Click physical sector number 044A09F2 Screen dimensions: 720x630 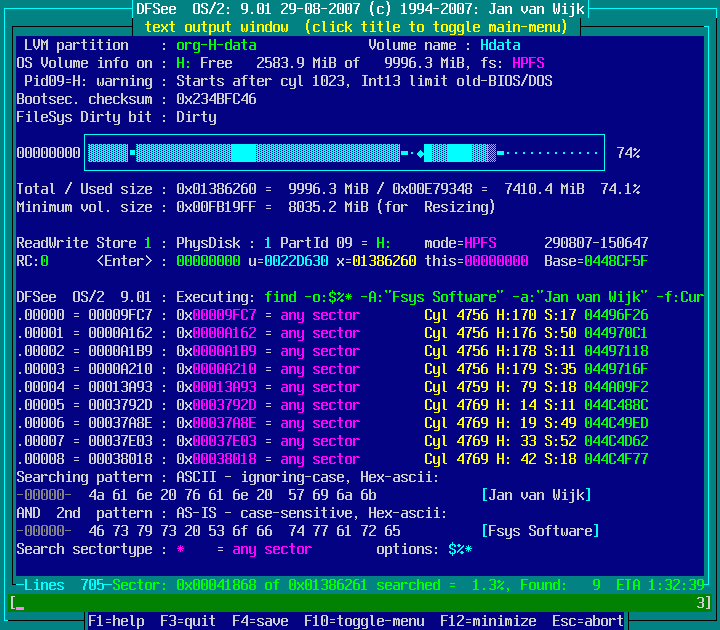click(x=616, y=387)
